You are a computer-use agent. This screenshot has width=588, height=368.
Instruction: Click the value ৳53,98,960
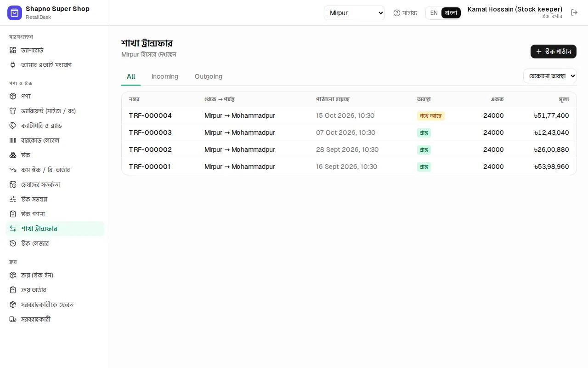click(x=551, y=167)
